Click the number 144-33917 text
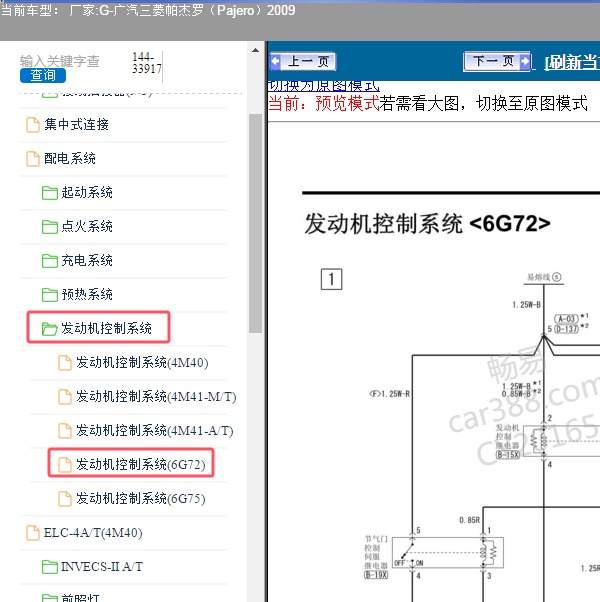The width and height of the screenshot is (600, 602). 147,63
